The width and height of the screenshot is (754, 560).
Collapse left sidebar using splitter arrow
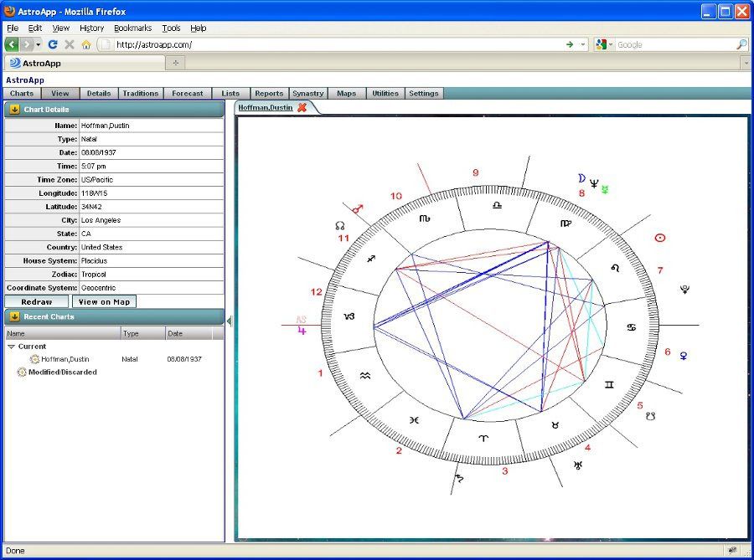[x=230, y=321]
